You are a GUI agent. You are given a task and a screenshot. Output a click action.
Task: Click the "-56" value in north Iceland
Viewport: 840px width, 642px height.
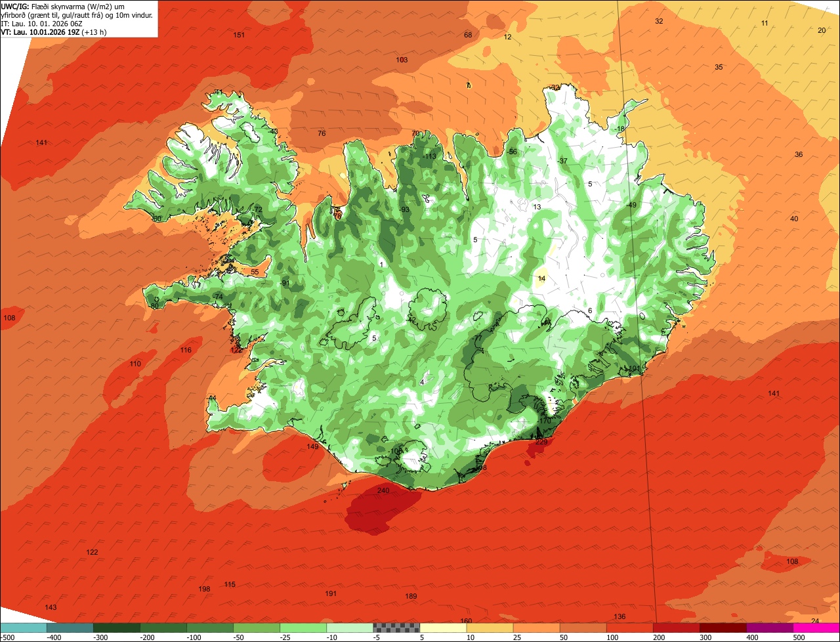click(x=512, y=152)
